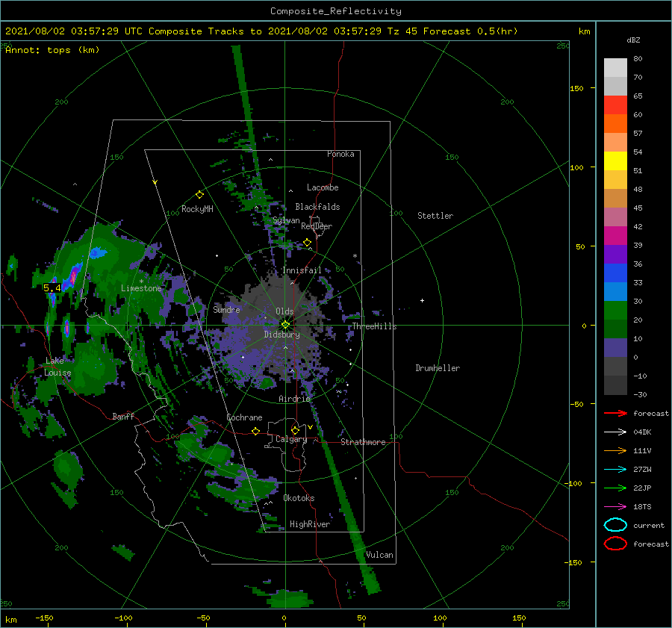Click the Sundre city label

click(x=226, y=309)
